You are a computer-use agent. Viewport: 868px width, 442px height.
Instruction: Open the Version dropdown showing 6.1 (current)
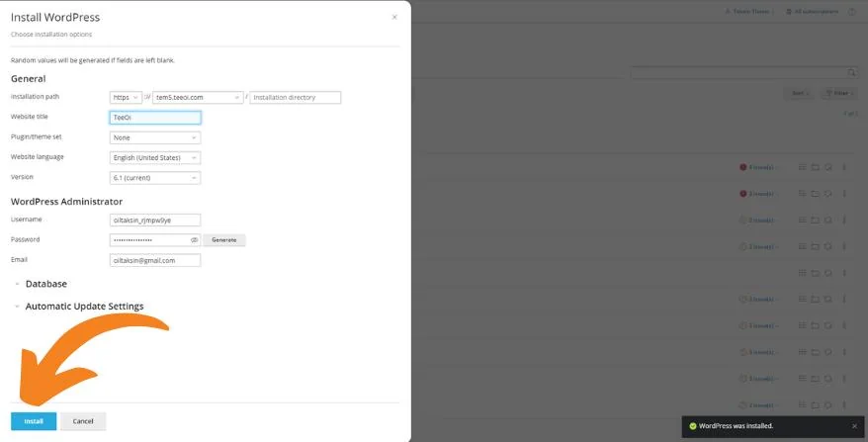[x=155, y=178]
